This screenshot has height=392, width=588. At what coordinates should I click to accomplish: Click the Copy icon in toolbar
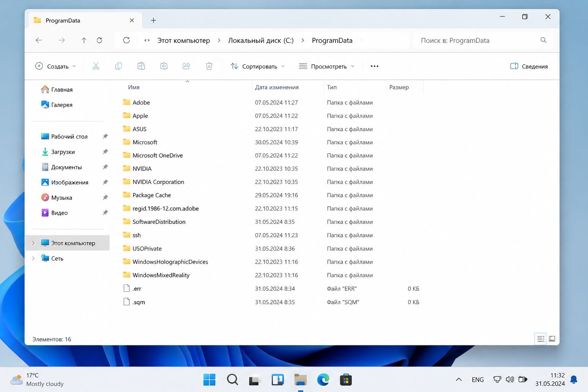119,66
